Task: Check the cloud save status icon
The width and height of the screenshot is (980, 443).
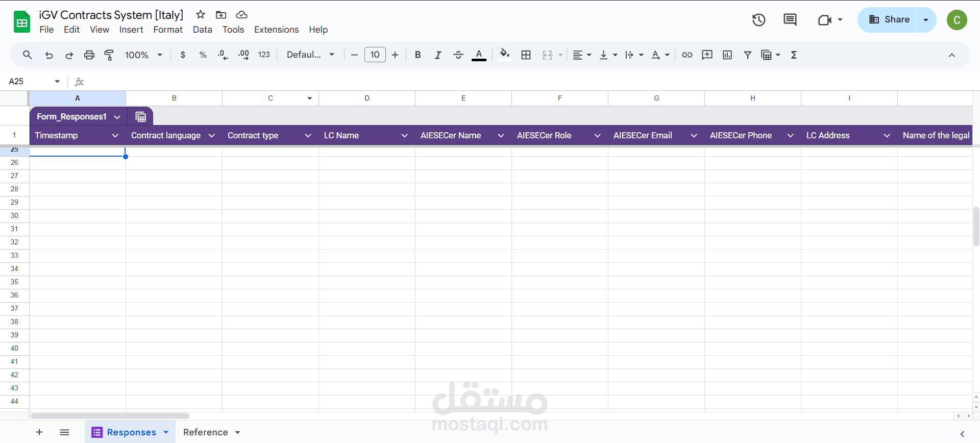Action: (242, 15)
